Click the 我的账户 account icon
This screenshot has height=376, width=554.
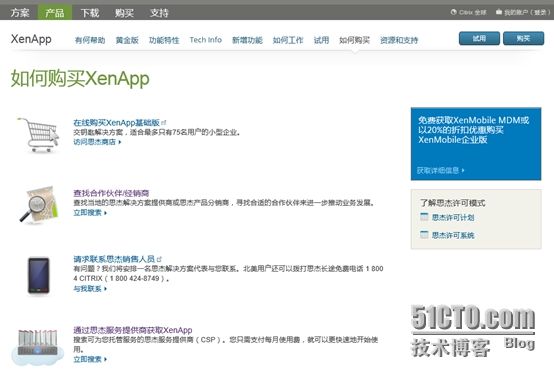(499, 12)
